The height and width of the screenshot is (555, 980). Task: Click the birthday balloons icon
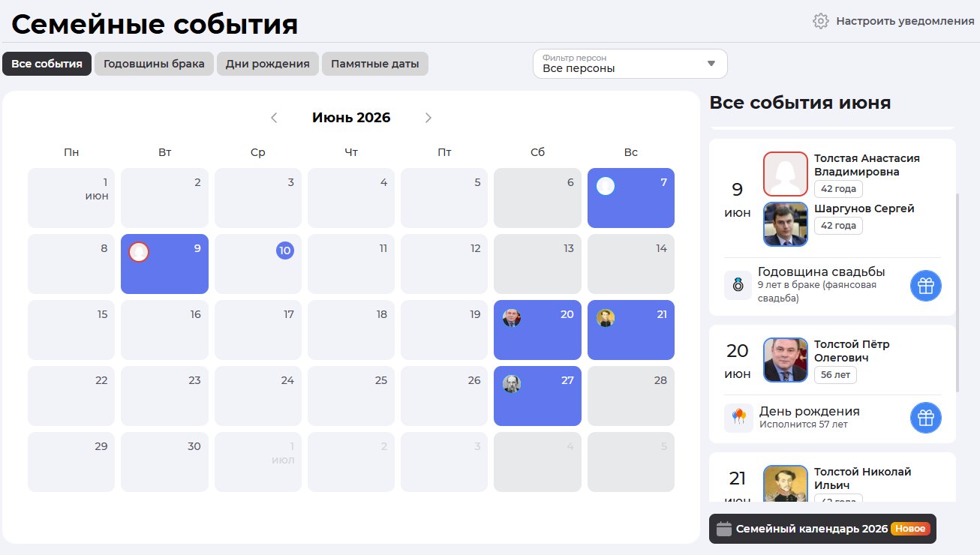(x=738, y=418)
